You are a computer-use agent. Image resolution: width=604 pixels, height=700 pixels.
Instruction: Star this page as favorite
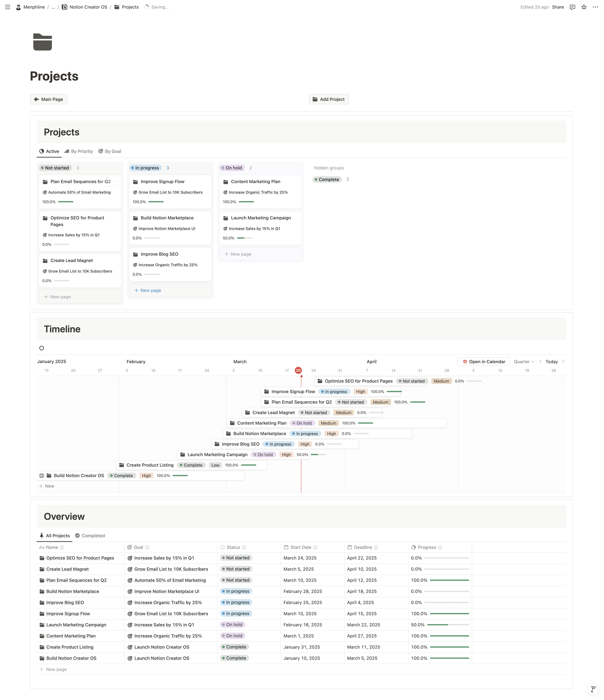tap(584, 7)
